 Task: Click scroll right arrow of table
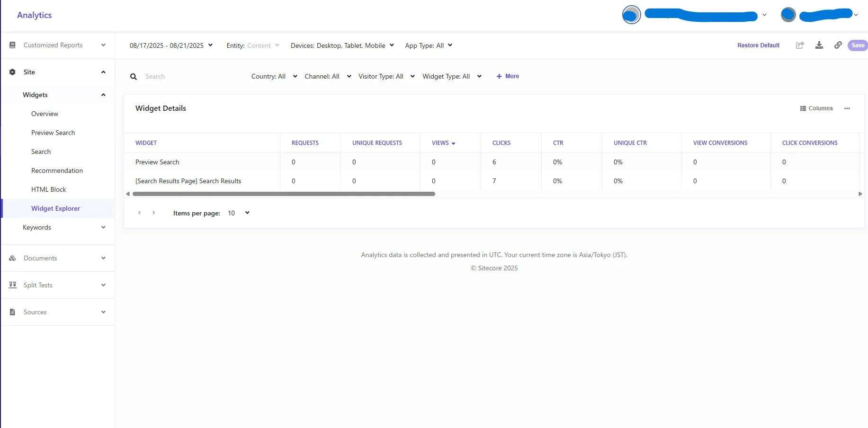point(860,194)
